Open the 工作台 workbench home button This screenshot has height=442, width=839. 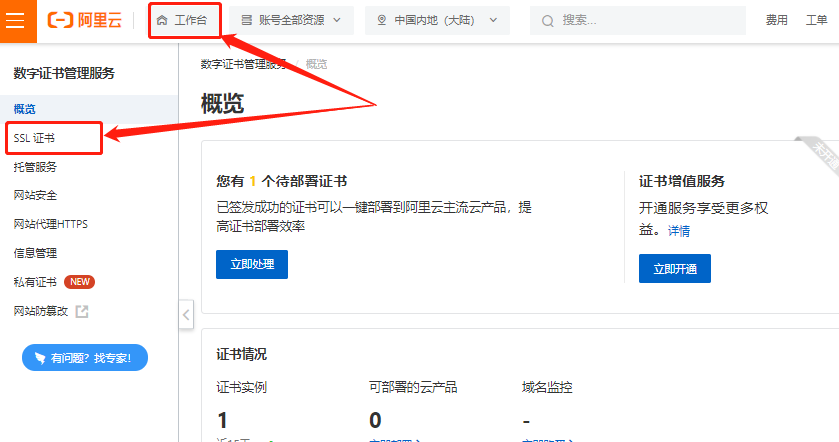pyautogui.click(x=185, y=20)
